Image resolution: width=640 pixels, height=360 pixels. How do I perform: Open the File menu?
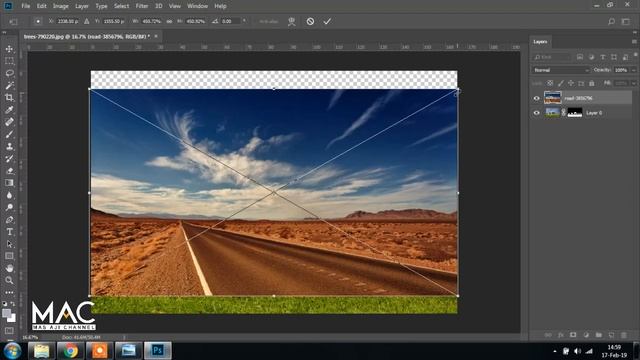tap(26, 6)
